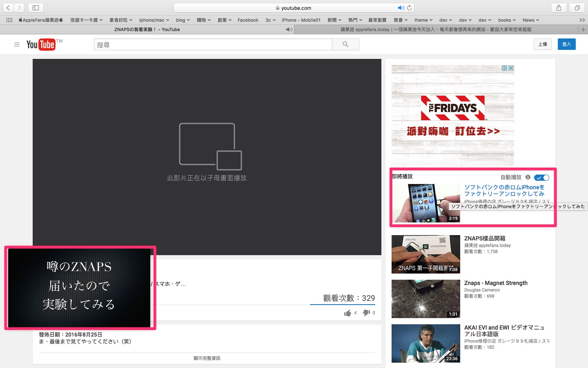Expand the 素食好吃 bookmarks folder
The height and width of the screenshot is (368, 588).
coord(121,20)
